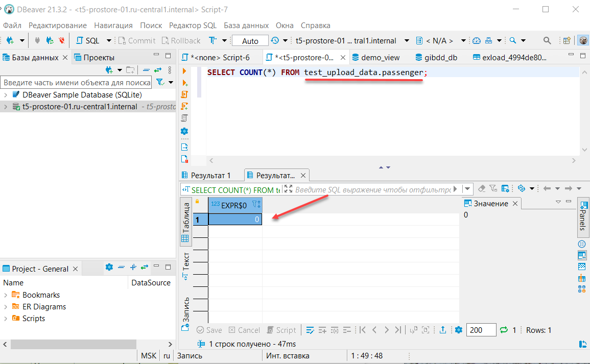Open the Auto transaction mode dropdown
Screen dimensions: 590x364
[250, 41]
